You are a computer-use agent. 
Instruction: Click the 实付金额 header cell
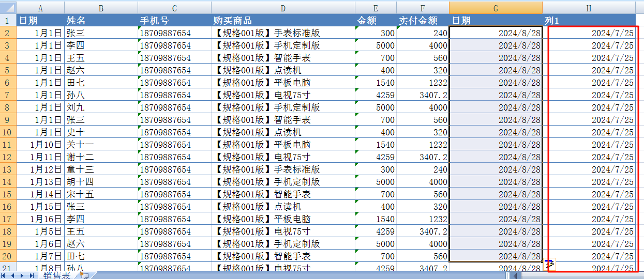(x=423, y=21)
